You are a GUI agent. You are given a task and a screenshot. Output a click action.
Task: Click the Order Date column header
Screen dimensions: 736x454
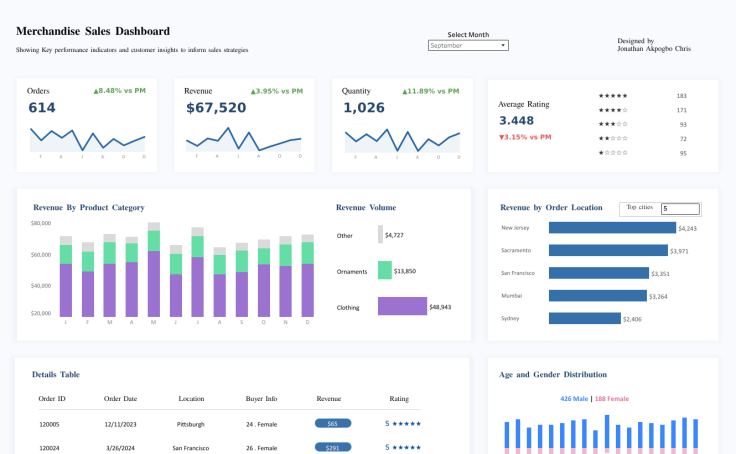119,398
